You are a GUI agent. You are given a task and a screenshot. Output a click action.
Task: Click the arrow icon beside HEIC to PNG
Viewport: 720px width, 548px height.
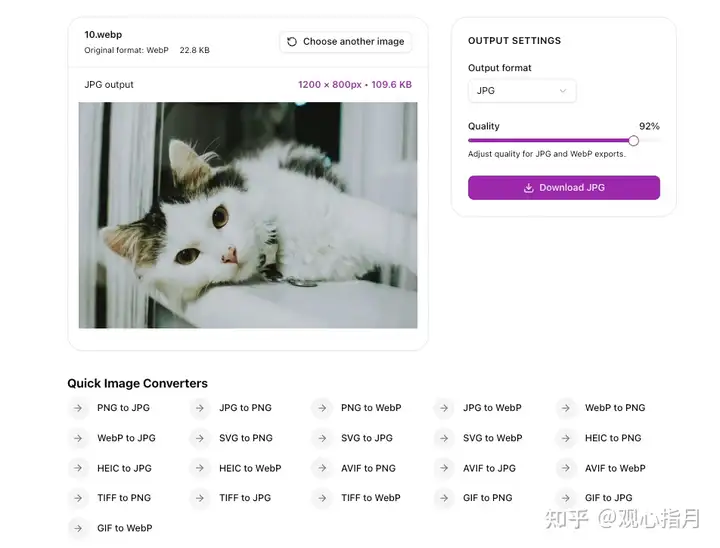[566, 438]
